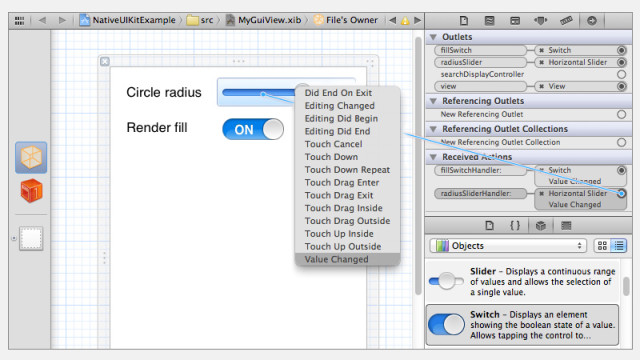This screenshot has height=360, width=640.
Task: Show the Attributes inspector icon
Action: click(x=540, y=20)
